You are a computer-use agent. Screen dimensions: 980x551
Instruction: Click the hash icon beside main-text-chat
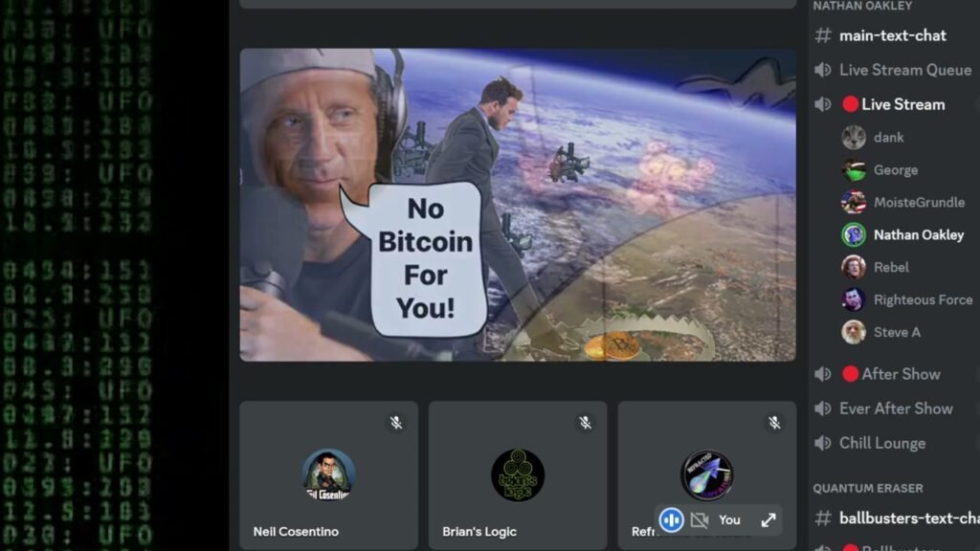click(822, 35)
